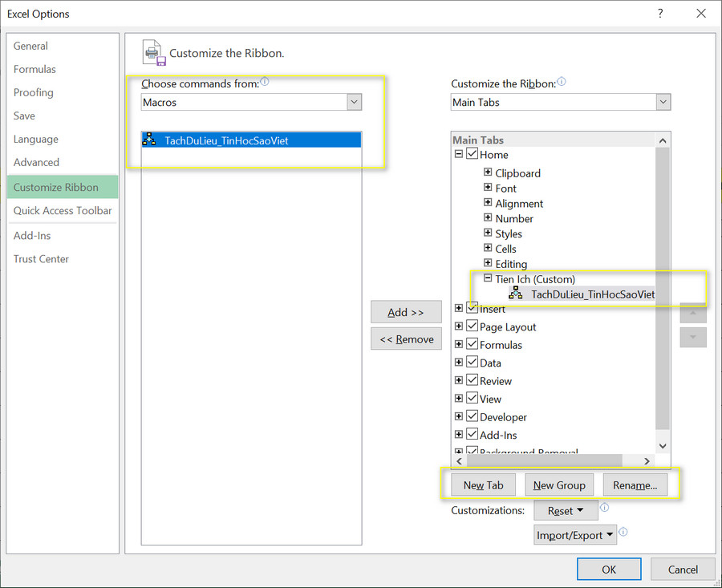Create a new tab with New Tab button

[482, 485]
